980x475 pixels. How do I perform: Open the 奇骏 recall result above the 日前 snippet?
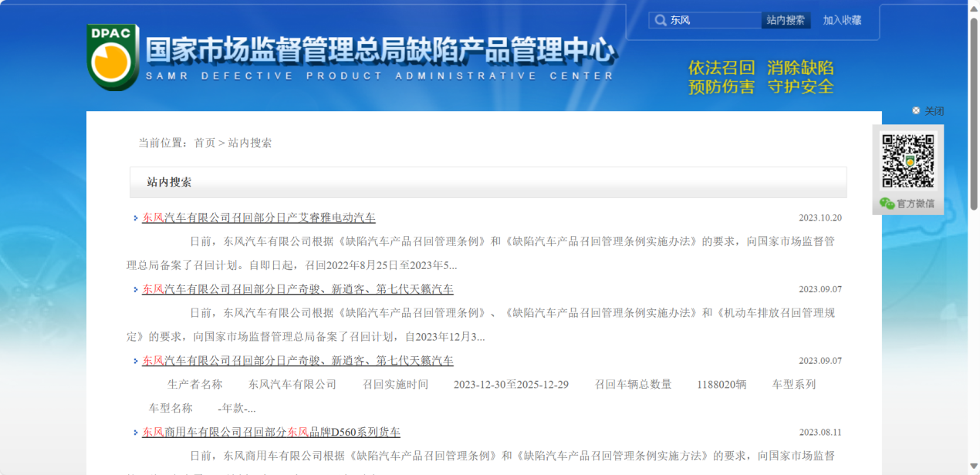click(298, 289)
